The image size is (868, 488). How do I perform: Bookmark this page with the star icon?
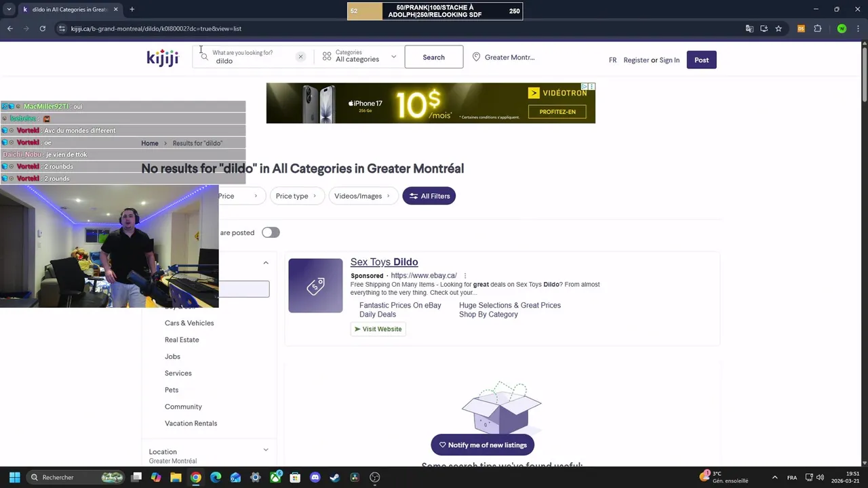tap(778, 28)
